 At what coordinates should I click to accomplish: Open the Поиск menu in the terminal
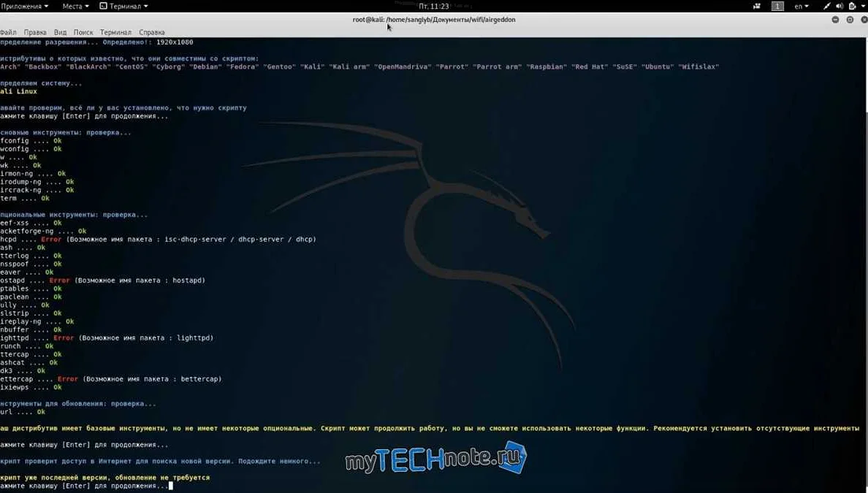pos(83,31)
